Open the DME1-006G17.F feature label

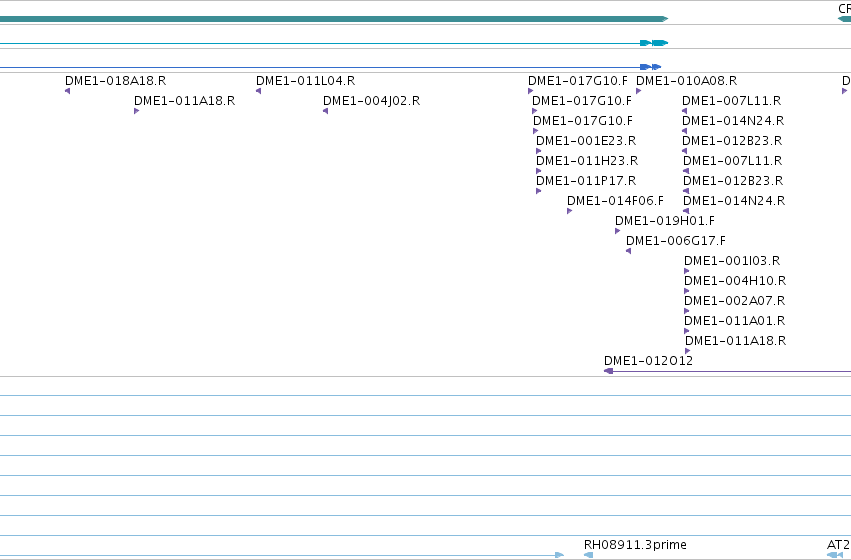676,241
